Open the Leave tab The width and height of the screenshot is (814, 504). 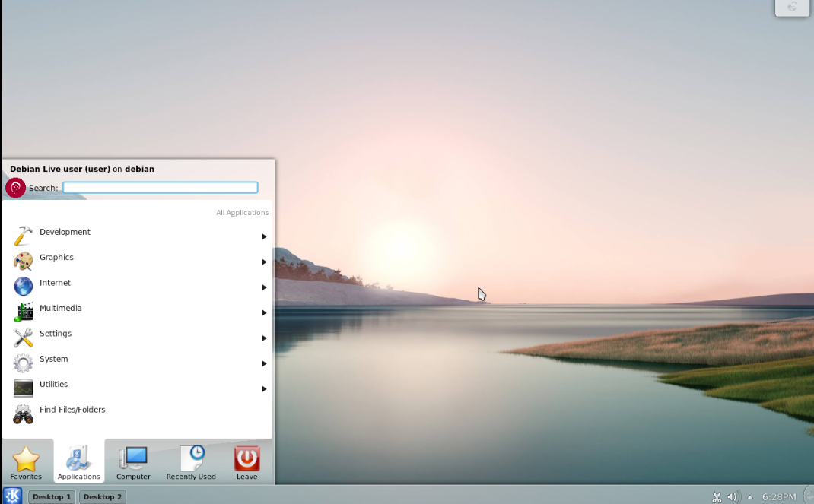click(246, 462)
